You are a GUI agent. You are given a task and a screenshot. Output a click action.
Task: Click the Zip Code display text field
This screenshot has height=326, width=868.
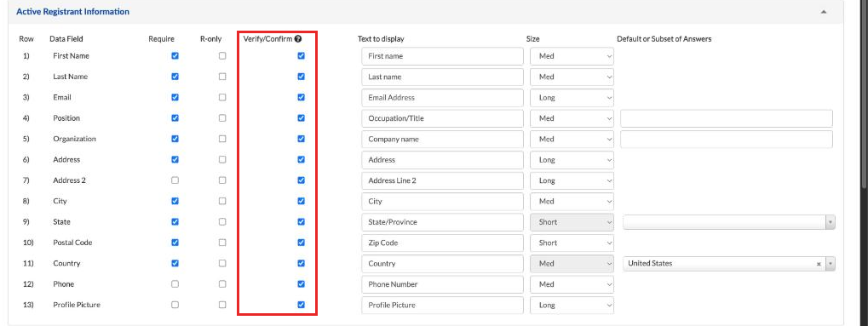click(x=442, y=243)
